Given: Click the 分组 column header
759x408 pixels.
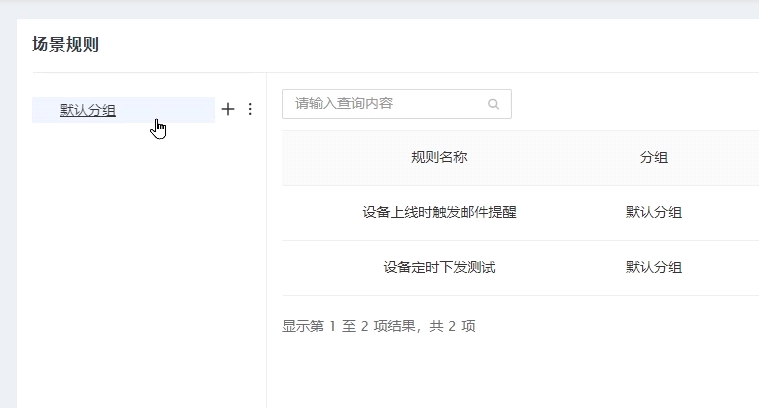Looking at the screenshot, I should (654, 157).
